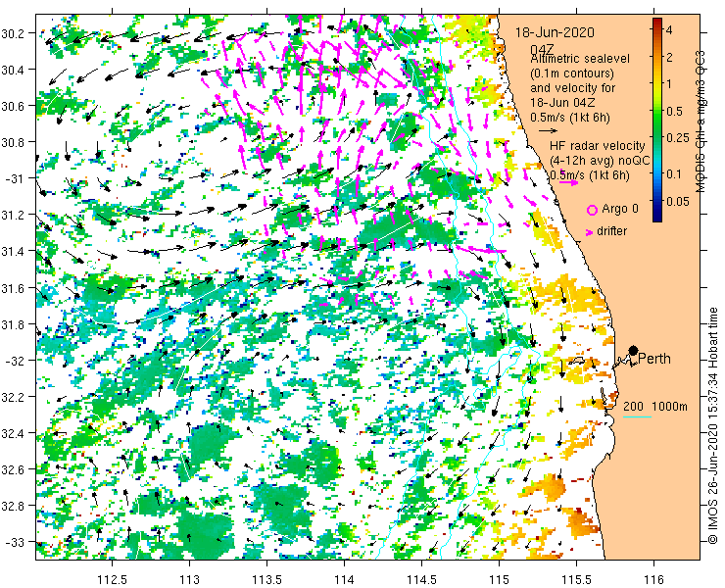The width and height of the screenshot is (725, 588).
Task: Click the 'HF radar velocity' legend text
Action: [598, 146]
